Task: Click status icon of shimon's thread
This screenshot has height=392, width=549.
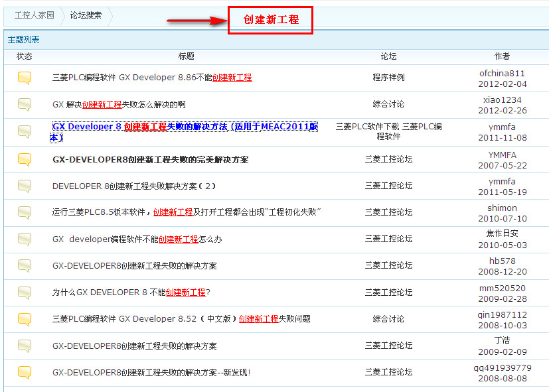Action: click(x=24, y=212)
